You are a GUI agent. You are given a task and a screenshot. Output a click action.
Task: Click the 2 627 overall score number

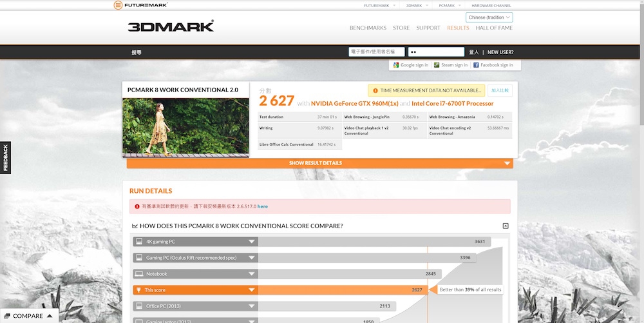[277, 101]
